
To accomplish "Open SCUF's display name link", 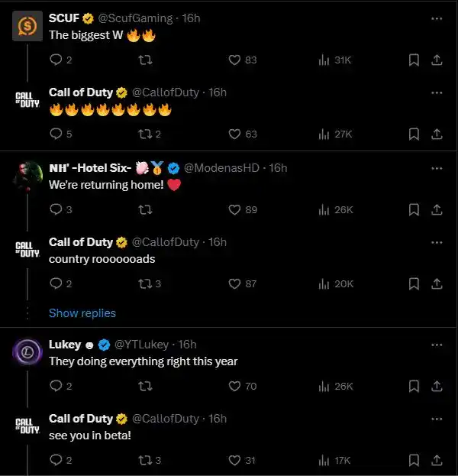I will 63,18.
